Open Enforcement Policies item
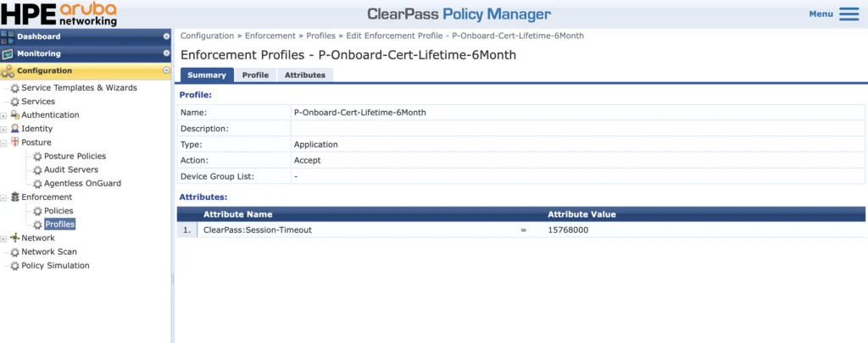Viewport: 868px width, 343px height. 58,211
